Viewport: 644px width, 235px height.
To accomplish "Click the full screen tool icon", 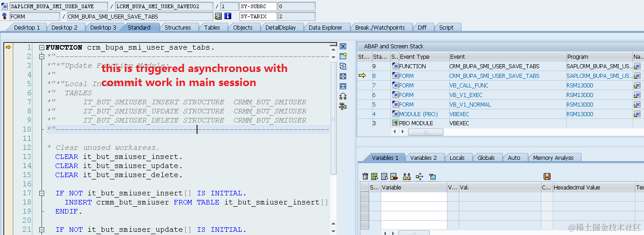I will 343,77.
